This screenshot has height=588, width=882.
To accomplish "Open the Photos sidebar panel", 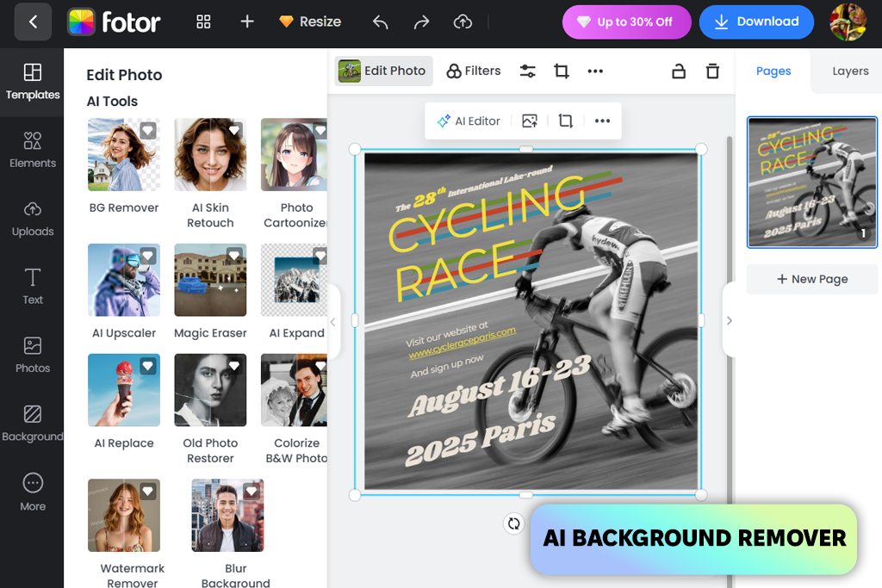I will [33, 356].
